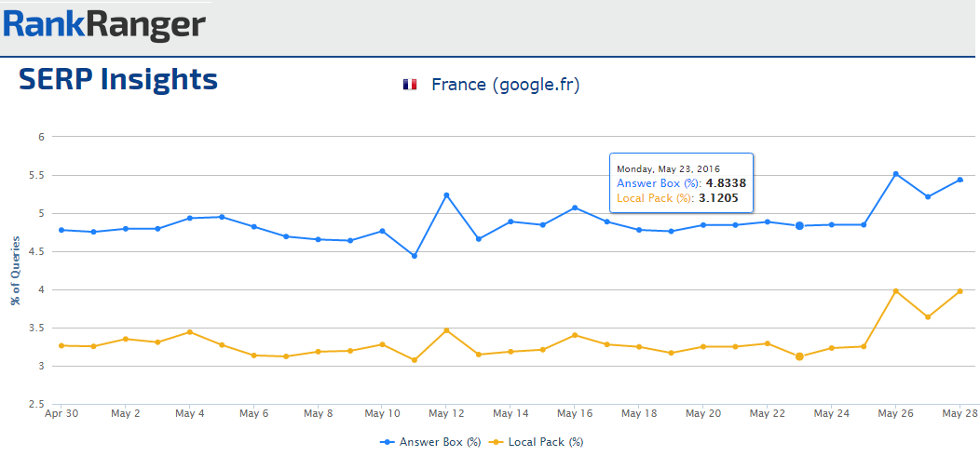
Task: Click the France flag icon
Action: 410,85
